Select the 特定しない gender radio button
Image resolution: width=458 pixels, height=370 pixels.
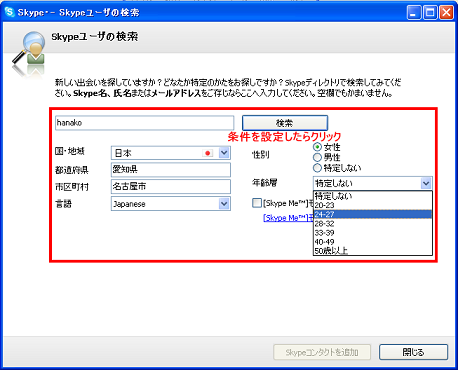[x=317, y=168]
